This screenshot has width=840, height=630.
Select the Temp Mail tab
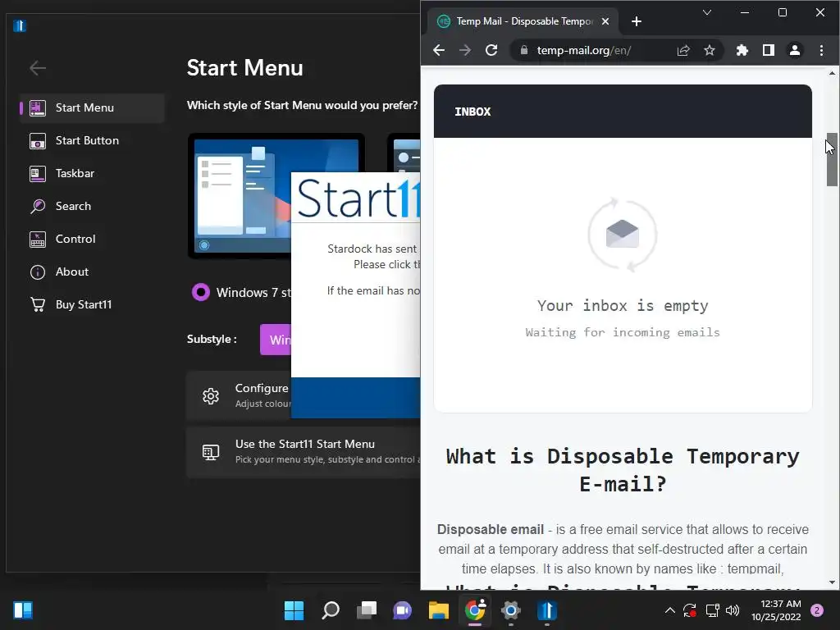click(523, 21)
